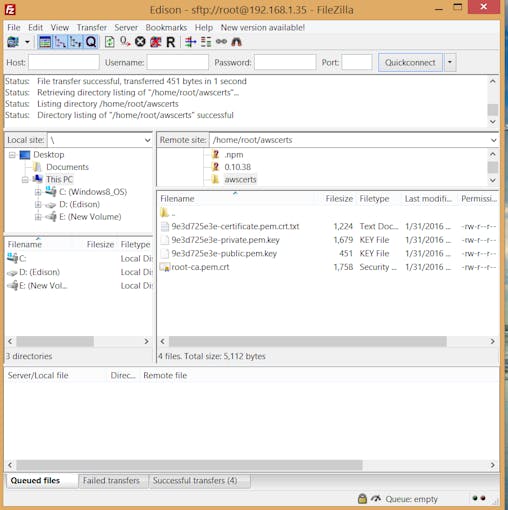This screenshot has height=510, width=508.
Task: Expand the C: (Windows8_OS) node
Action: pyautogui.click(x=38, y=192)
